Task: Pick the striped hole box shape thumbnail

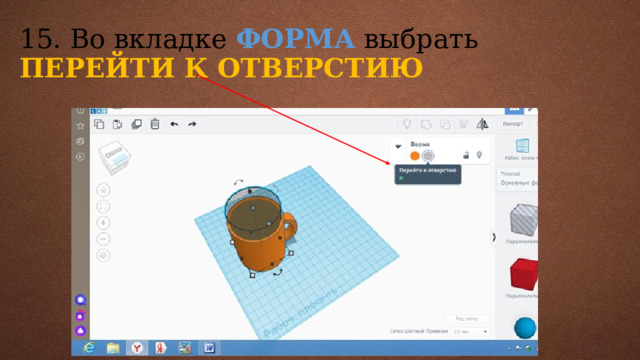Action: (x=524, y=220)
